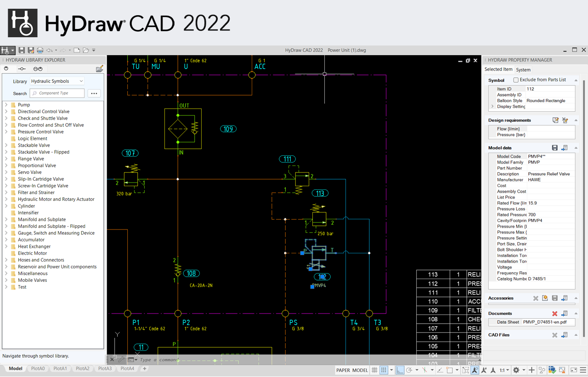The width and height of the screenshot is (588, 377).
Task: Collapse the Symbol section
Action: pos(576,80)
